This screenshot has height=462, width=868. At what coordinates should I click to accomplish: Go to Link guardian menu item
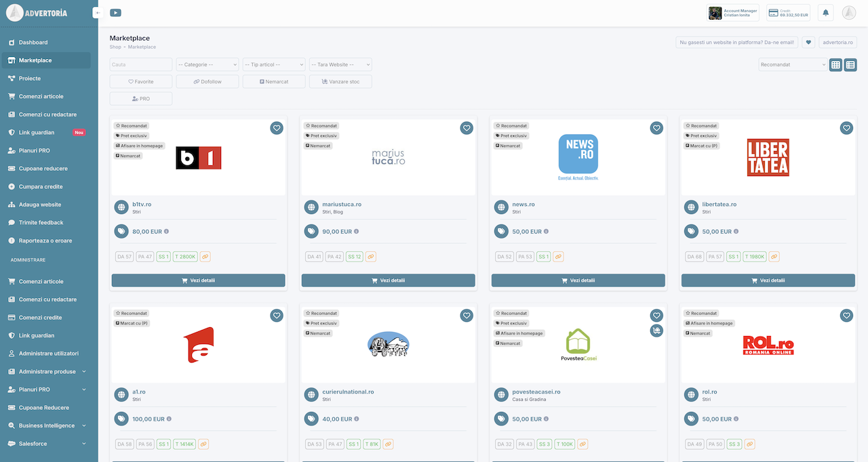tap(37, 133)
